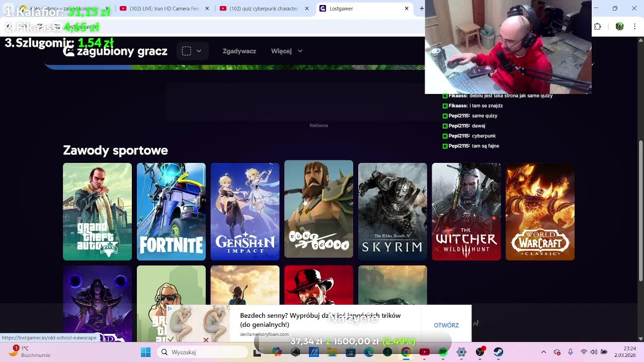The height and width of the screenshot is (362, 644).
Task: Switch to Google Chrome in the taskbar
Action: (406, 352)
